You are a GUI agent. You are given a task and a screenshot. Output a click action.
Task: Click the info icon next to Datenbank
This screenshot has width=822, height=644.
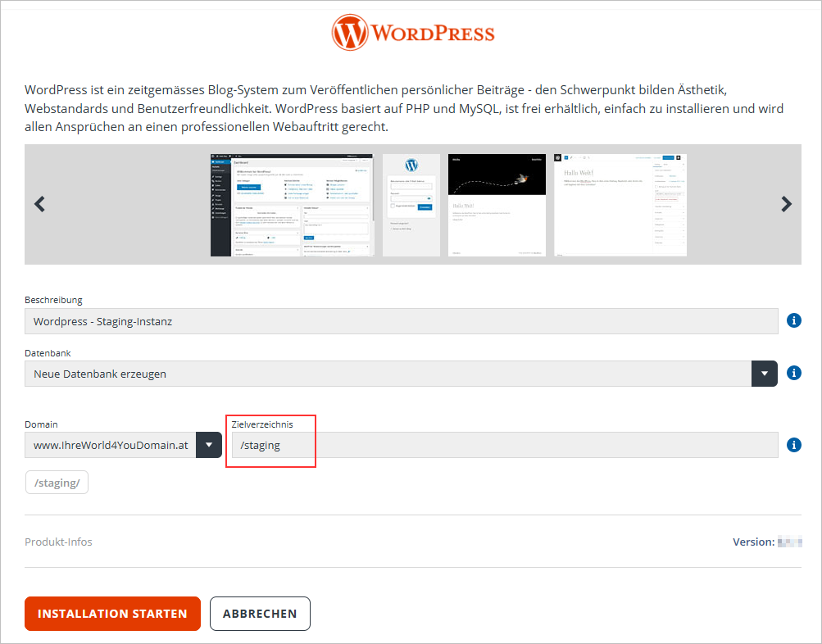coord(793,373)
